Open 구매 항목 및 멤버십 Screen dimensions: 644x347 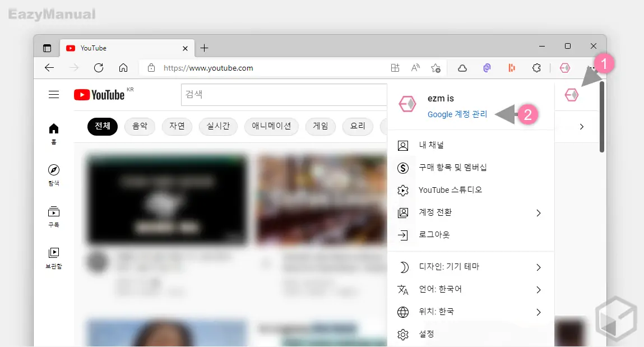tap(471, 168)
